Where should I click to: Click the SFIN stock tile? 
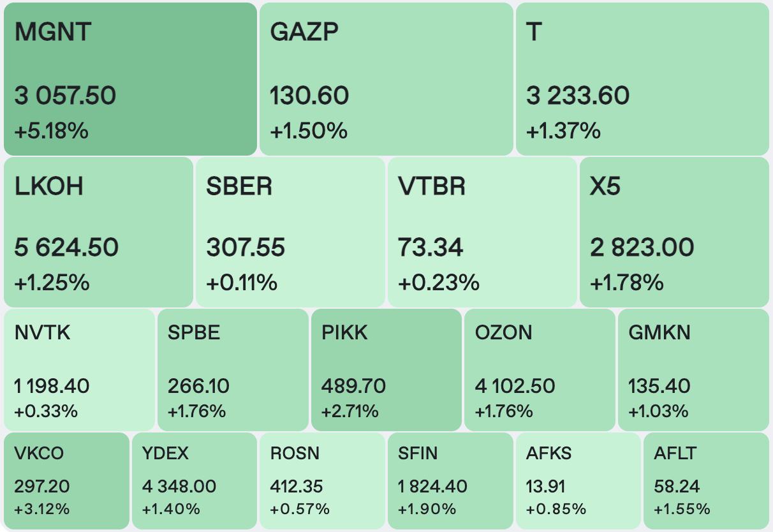click(450, 481)
